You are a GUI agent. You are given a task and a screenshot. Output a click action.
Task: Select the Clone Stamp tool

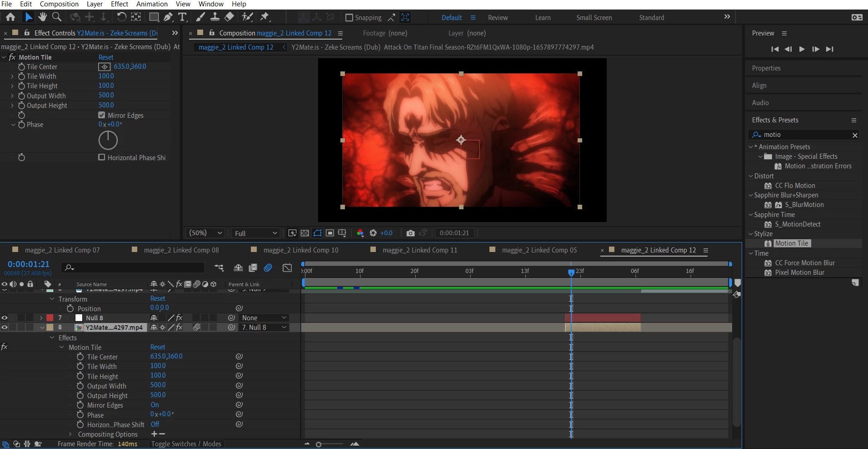(x=215, y=17)
